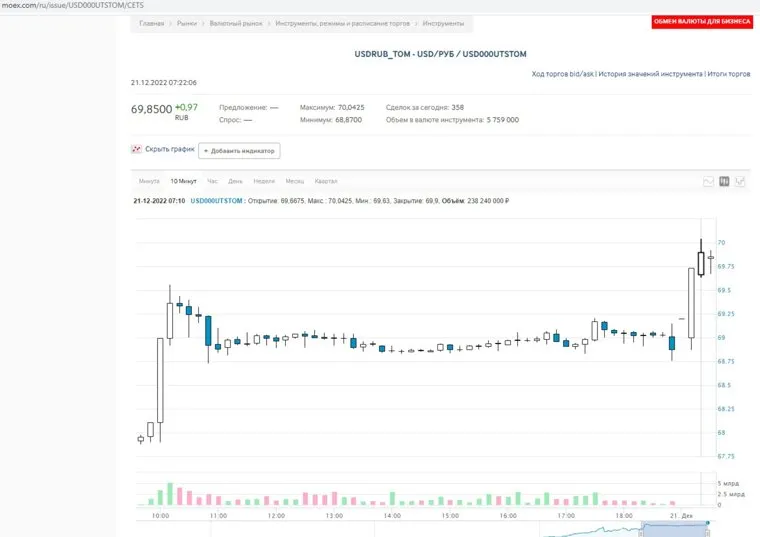Open the Добавить индикатор dropdown
Viewport: 760px width, 537px height.
[x=239, y=150]
